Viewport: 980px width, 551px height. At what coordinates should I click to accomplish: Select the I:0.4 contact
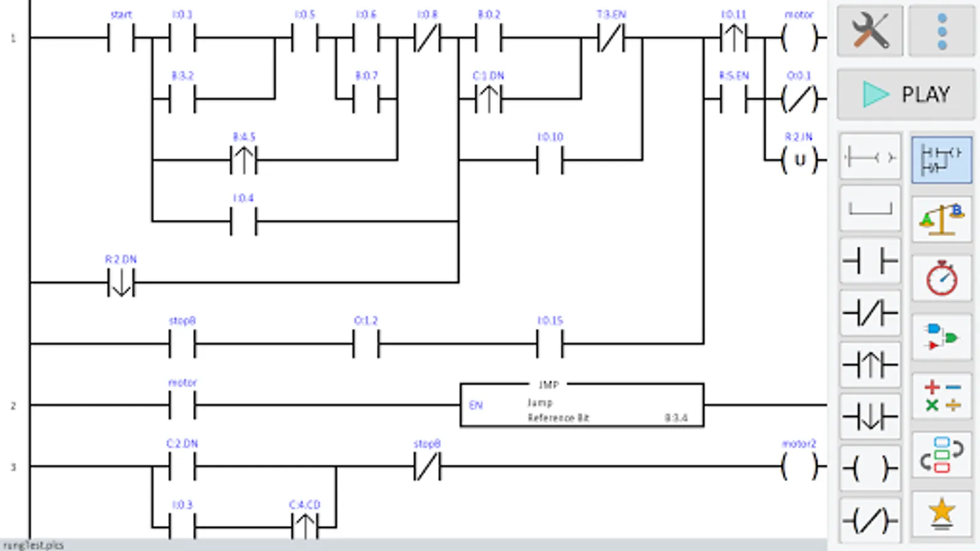[244, 222]
